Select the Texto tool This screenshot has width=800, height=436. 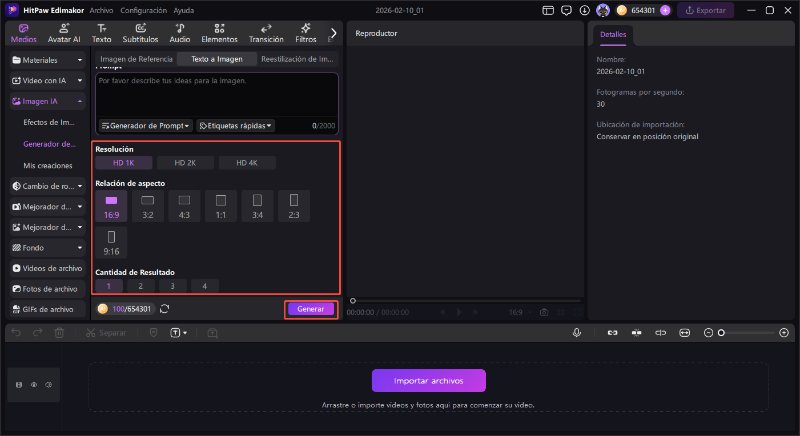tap(102, 33)
